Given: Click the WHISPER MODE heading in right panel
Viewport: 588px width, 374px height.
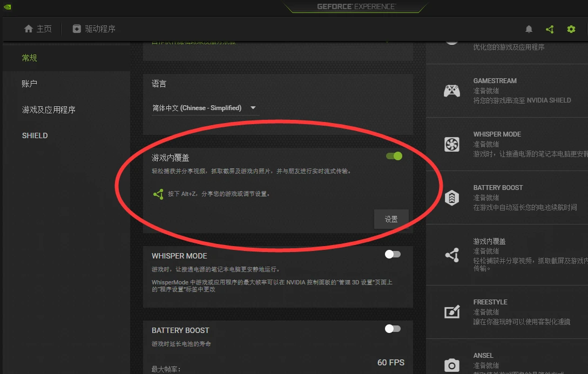Looking at the screenshot, I should click(497, 134).
